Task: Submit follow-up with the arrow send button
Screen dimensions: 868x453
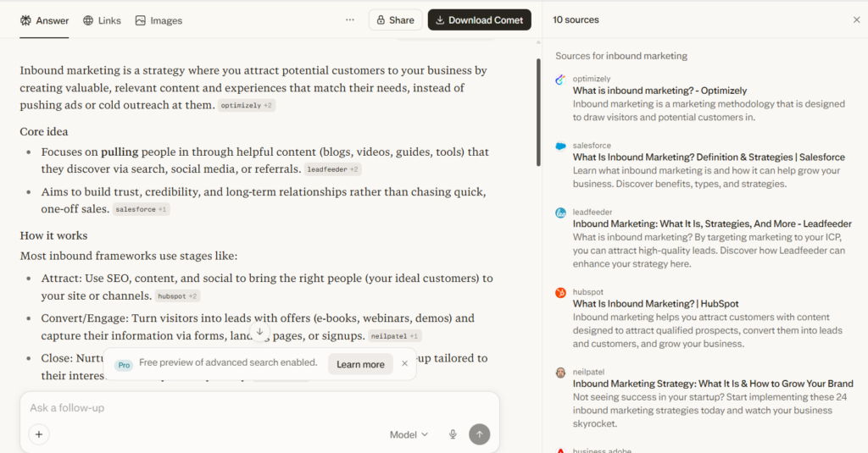Action: coord(480,434)
